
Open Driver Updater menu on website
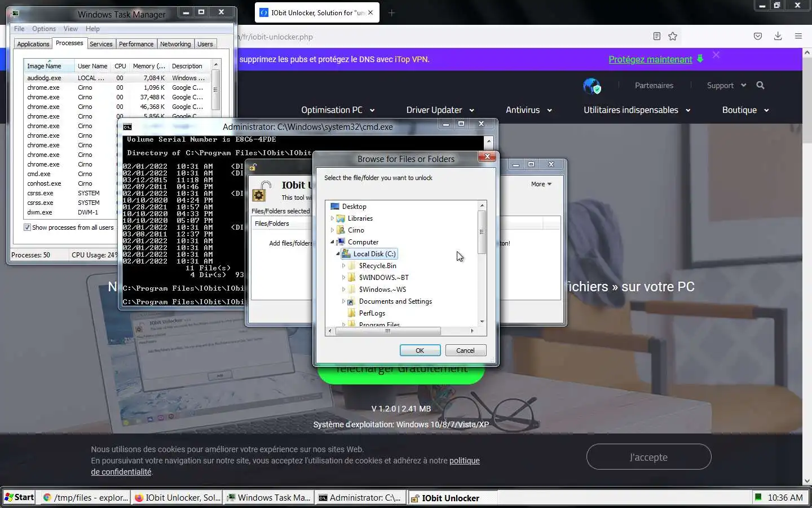440,110
